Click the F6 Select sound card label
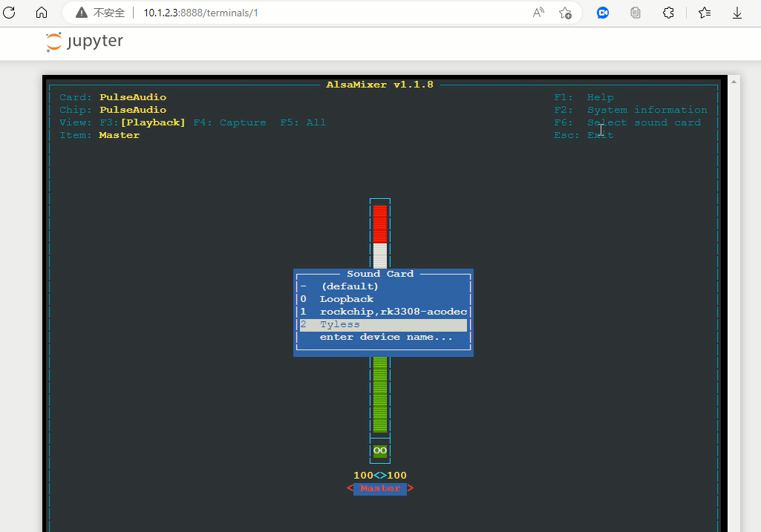Viewport: 761px width, 532px height. 627,122
